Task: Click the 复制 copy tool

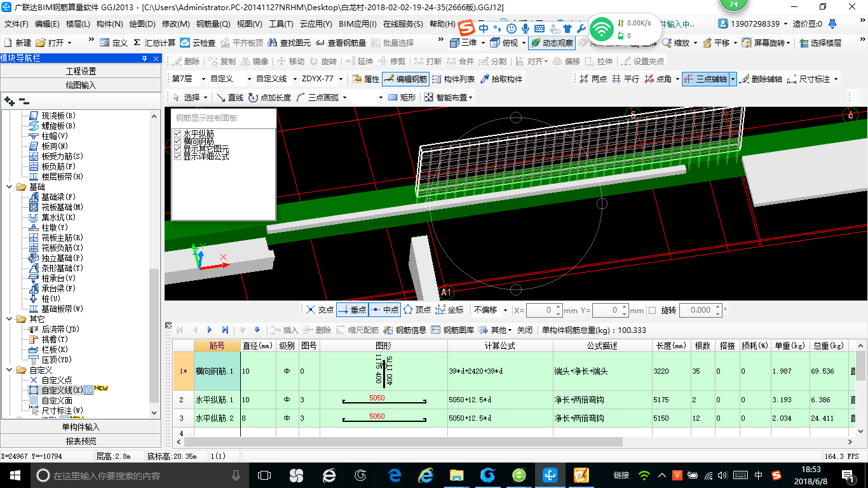Action: 221,61
